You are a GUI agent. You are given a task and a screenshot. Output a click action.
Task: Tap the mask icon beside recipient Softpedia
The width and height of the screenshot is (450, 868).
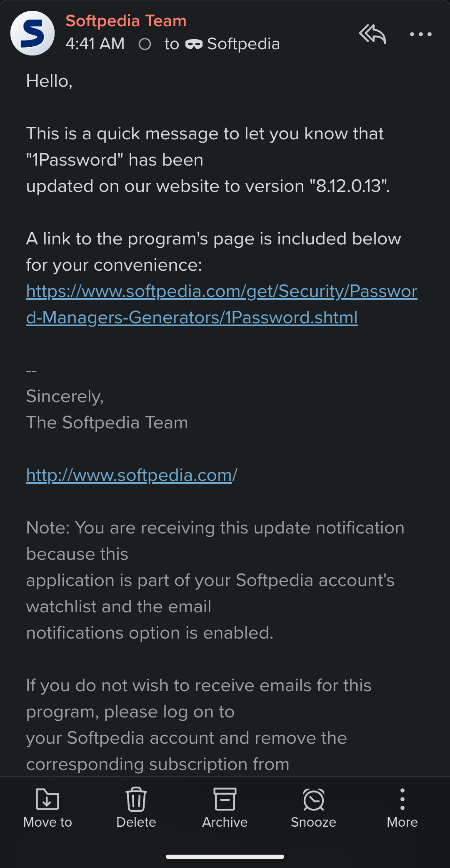coord(194,44)
